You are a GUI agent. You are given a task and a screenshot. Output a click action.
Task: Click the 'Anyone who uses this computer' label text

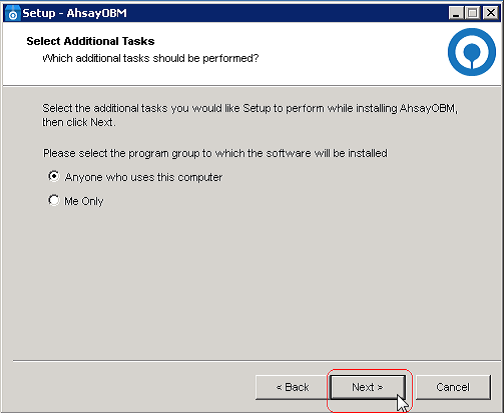tap(144, 177)
